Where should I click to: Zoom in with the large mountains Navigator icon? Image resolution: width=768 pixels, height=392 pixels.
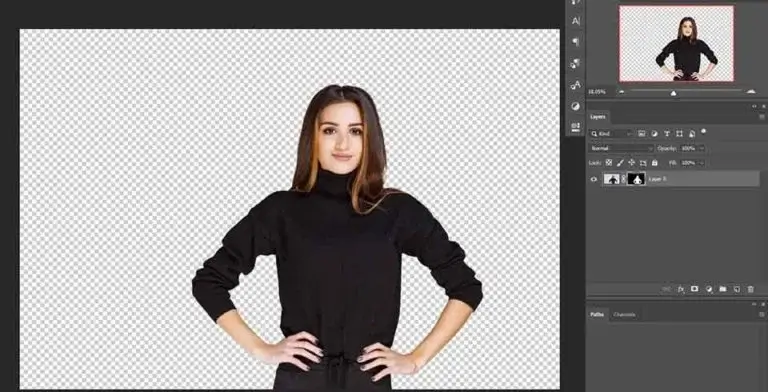click(751, 91)
